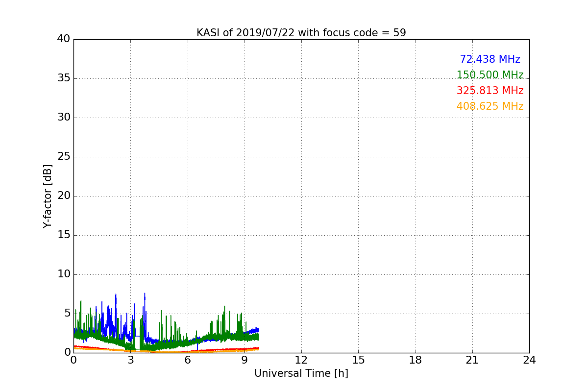Click the plot title 'KASI of 2019/07/22 with focus code = 59'
588x392 pixels.
(301, 33)
